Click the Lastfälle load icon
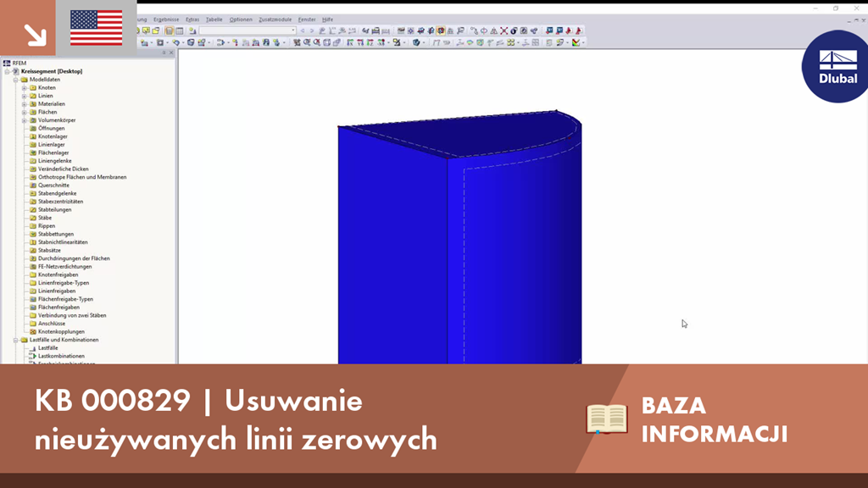868x488 pixels. [x=33, y=348]
